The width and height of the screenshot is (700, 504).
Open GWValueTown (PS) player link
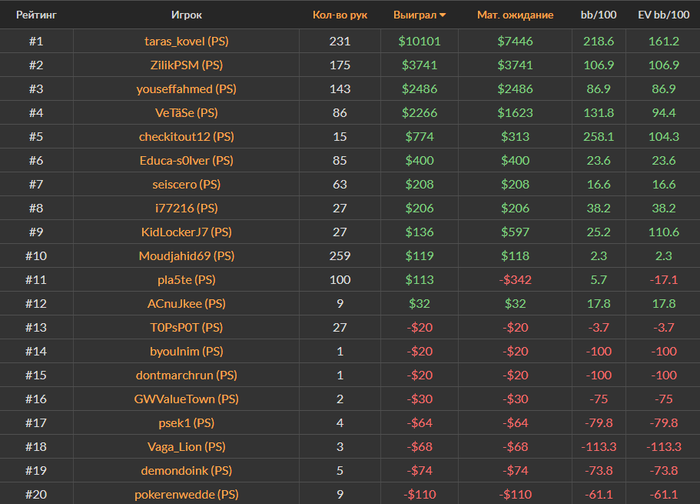pos(186,399)
